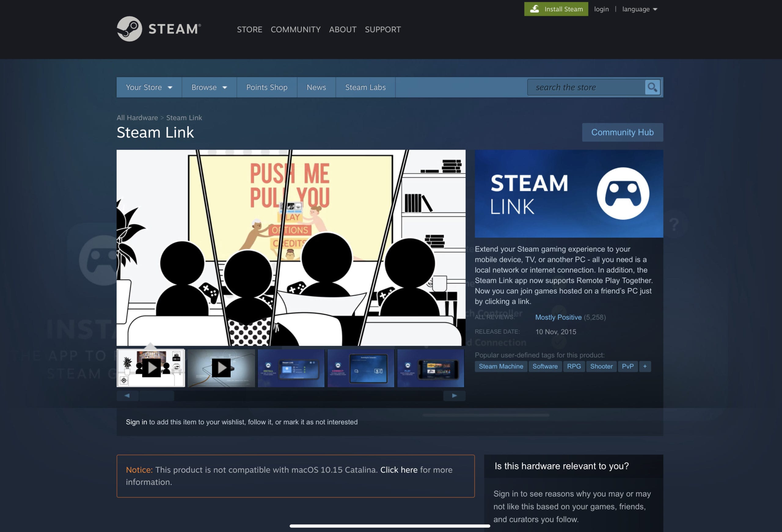782x532 pixels.
Task: Open the News tab
Action: tap(316, 87)
